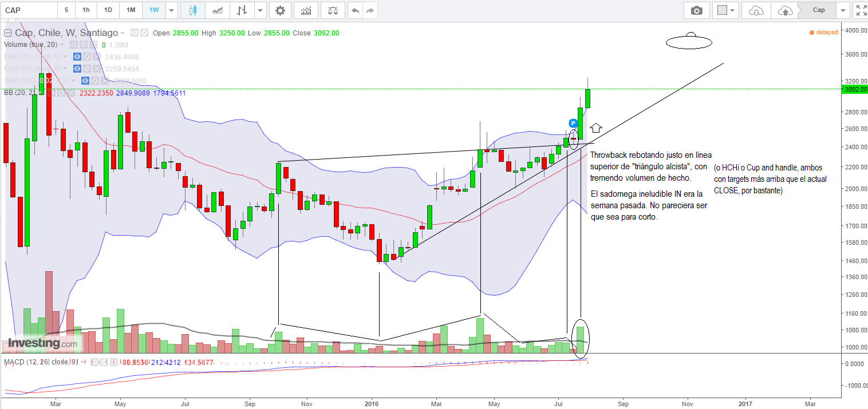Expand Volume (true, 20) legend menu
This screenshot has height=409, width=868.
click(61, 45)
